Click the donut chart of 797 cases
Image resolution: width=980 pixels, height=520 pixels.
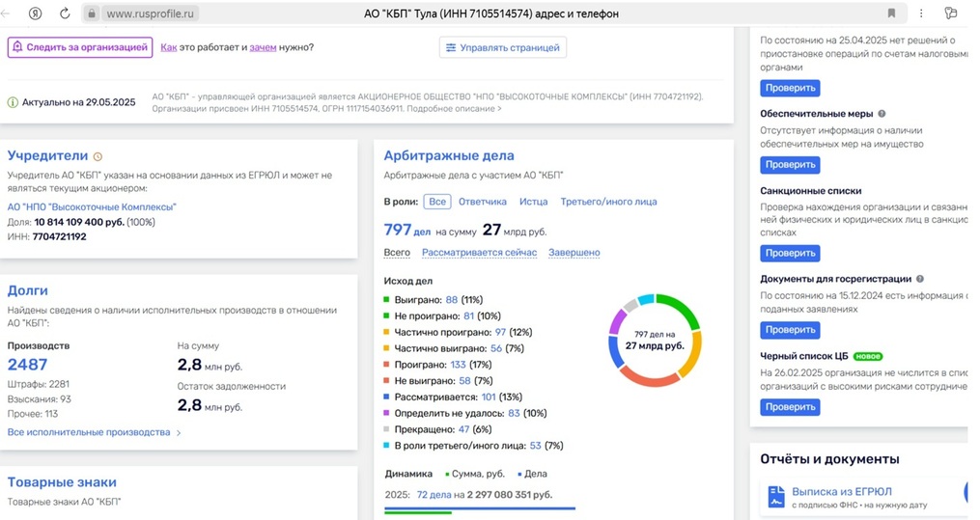pyautogui.click(x=655, y=341)
